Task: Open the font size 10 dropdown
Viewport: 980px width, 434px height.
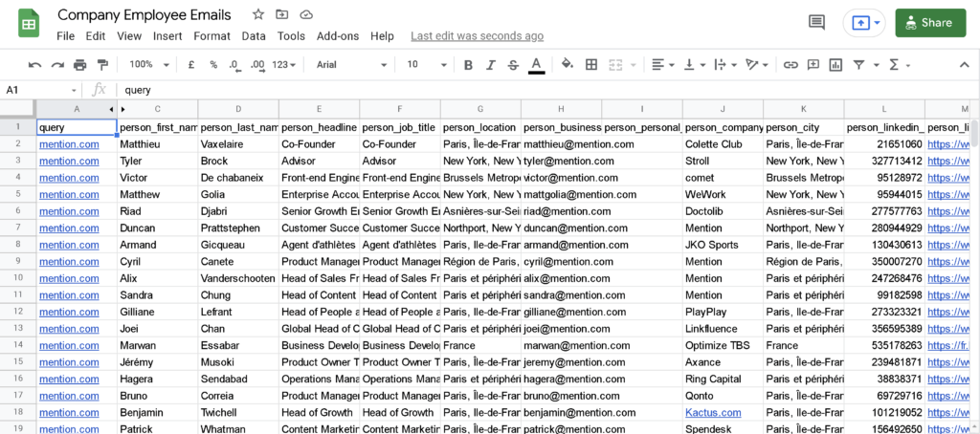Action: pyautogui.click(x=427, y=64)
